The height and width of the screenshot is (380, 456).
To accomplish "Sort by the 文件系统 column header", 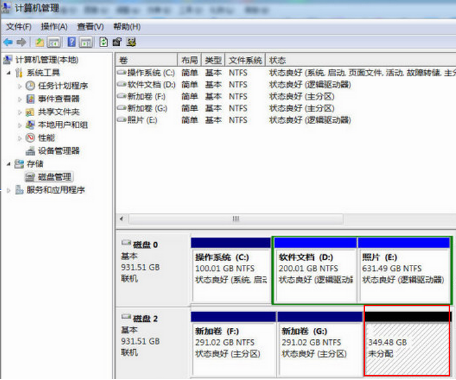I will 245,60.
